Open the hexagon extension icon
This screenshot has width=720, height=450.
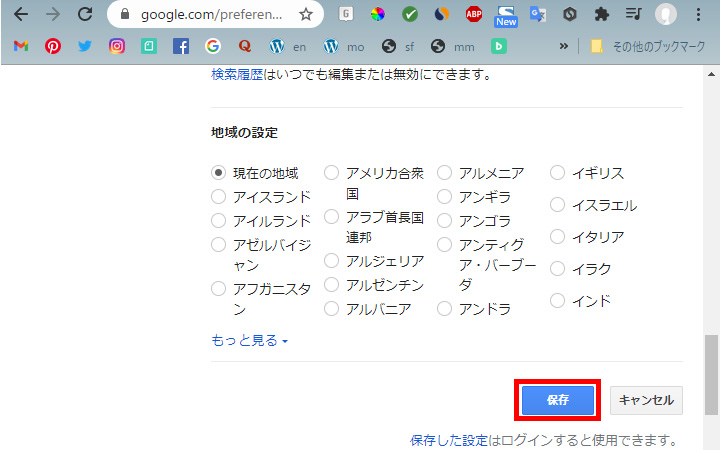(569, 14)
